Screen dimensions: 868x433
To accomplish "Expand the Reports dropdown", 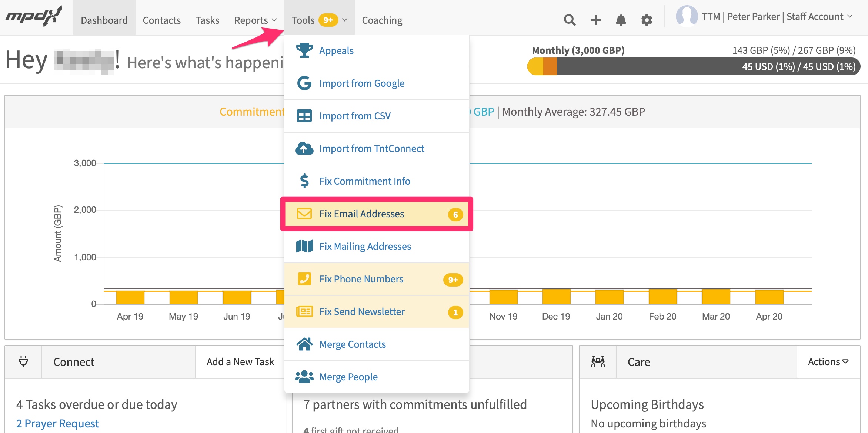I will [x=256, y=20].
